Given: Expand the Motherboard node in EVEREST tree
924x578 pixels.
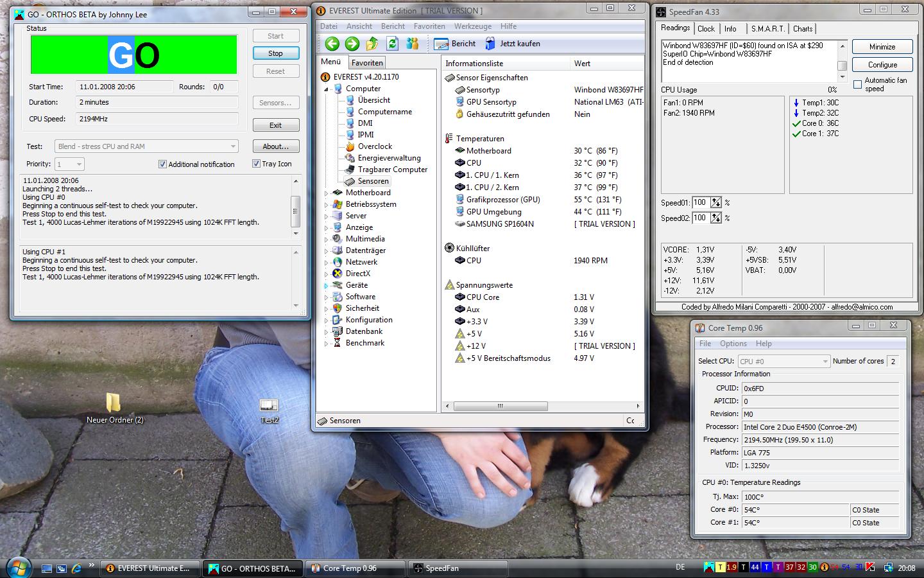Looking at the screenshot, I should tap(326, 193).
